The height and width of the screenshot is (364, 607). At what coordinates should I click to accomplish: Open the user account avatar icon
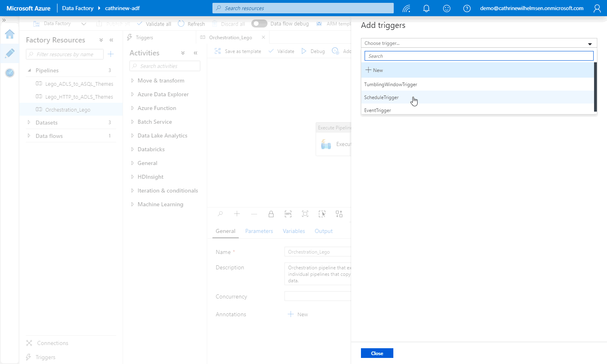coord(597,8)
